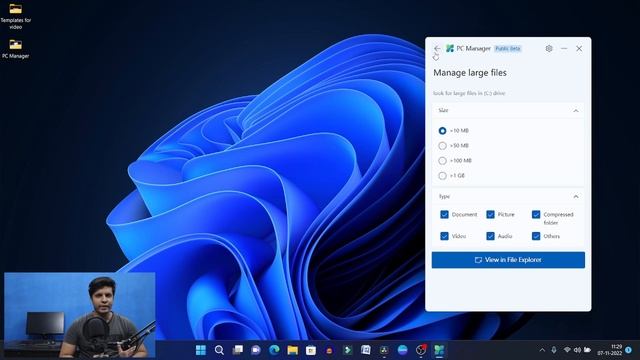Open the Word icon on taskbar
The image size is (640, 360).
[x=366, y=350]
